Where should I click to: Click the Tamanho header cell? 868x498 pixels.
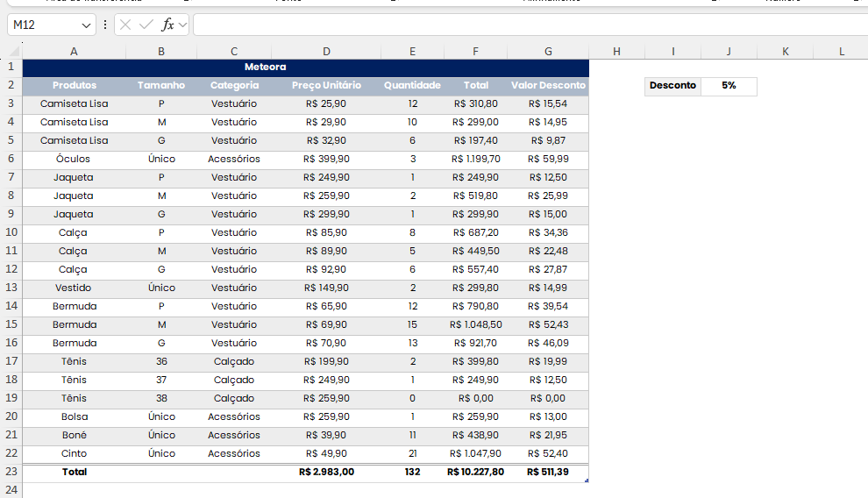click(161, 85)
